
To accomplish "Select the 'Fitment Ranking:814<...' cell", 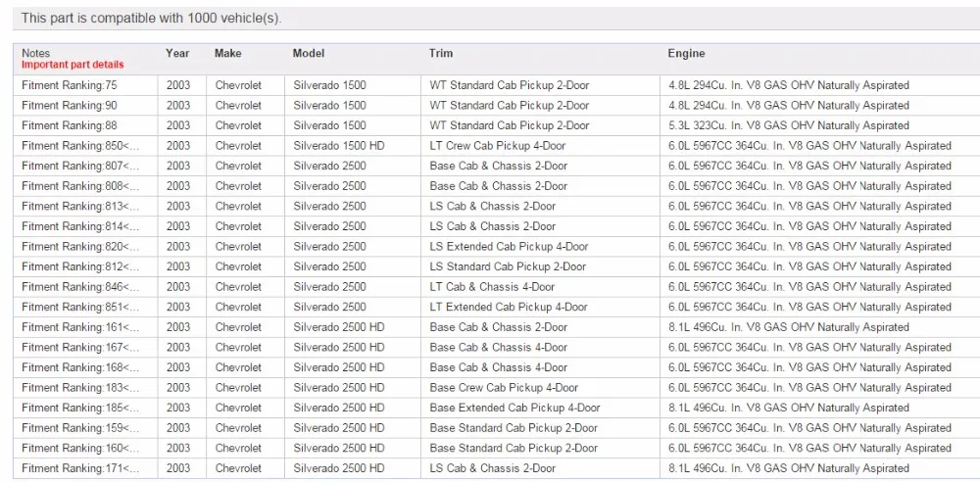I will (x=85, y=226).
